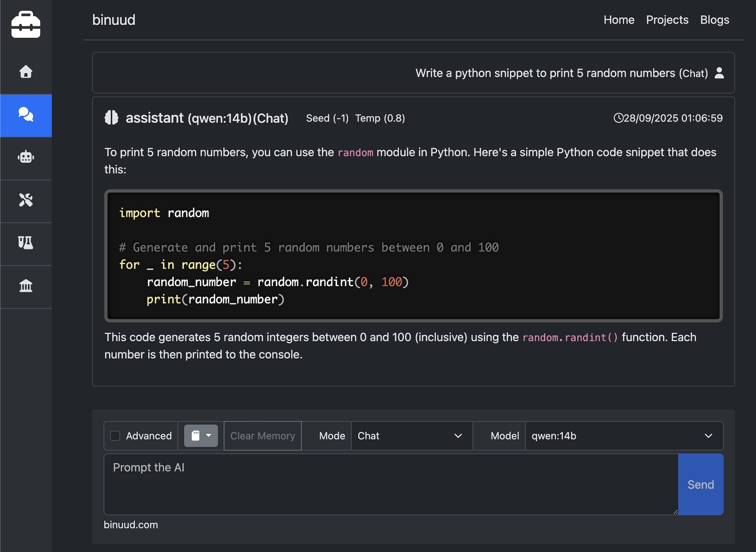Open the tools wrench icon in sidebar

coord(26,201)
